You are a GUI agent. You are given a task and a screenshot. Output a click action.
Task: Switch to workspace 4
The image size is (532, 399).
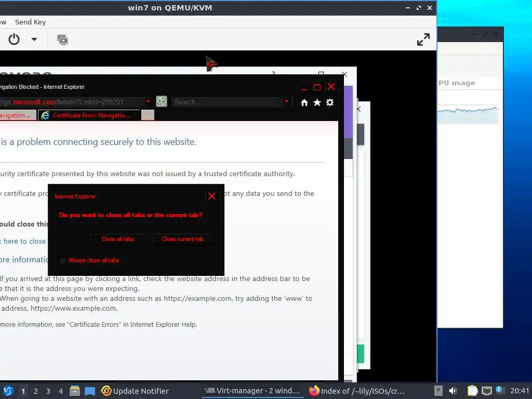click(61, 391)
